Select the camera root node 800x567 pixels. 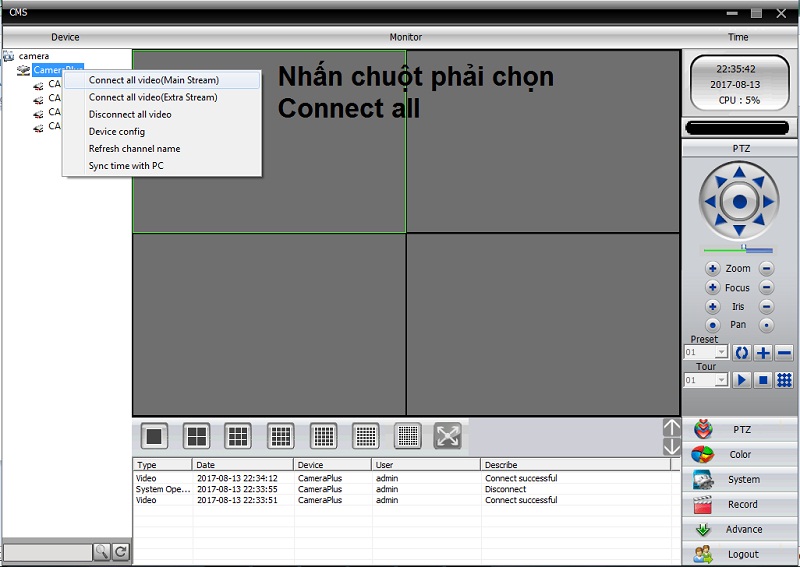click(x=34, y=56)
